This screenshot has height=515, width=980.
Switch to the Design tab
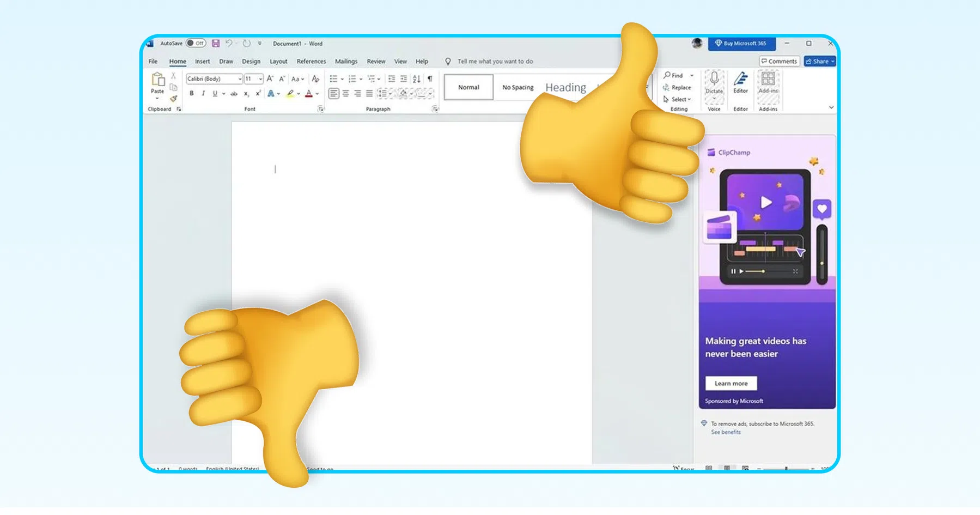(251, 62)
